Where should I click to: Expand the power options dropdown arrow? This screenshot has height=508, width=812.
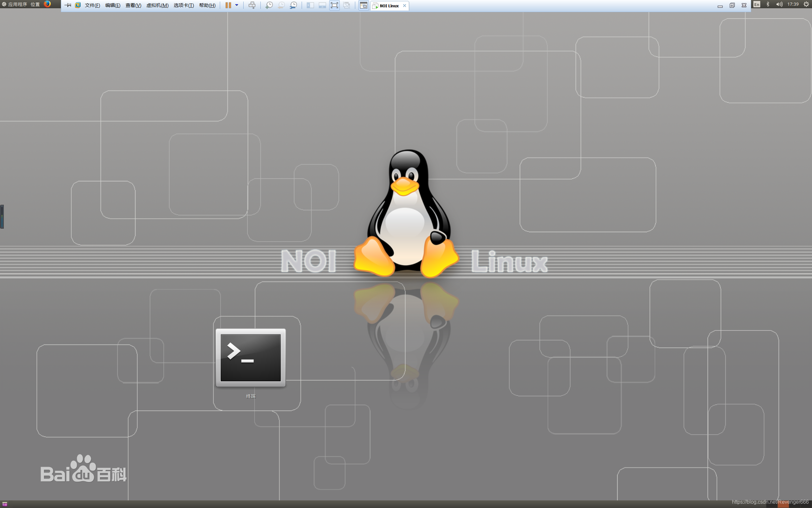237,5
